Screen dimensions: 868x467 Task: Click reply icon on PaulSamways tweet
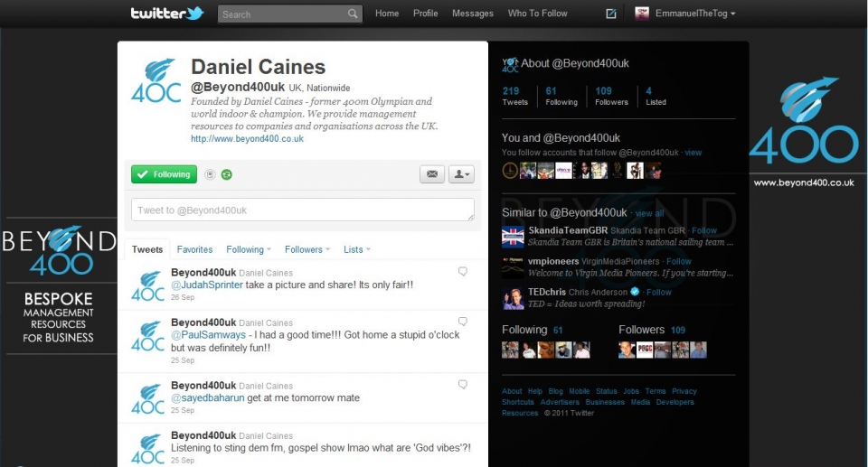tap(463, 322)
